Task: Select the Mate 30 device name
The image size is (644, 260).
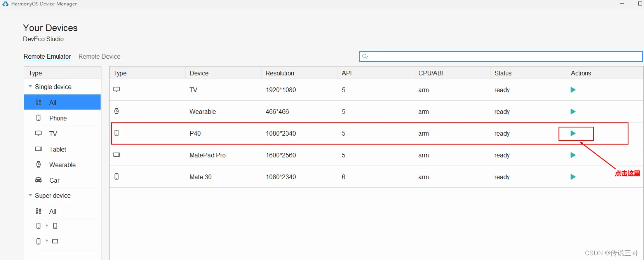Action: coord(200,177)
